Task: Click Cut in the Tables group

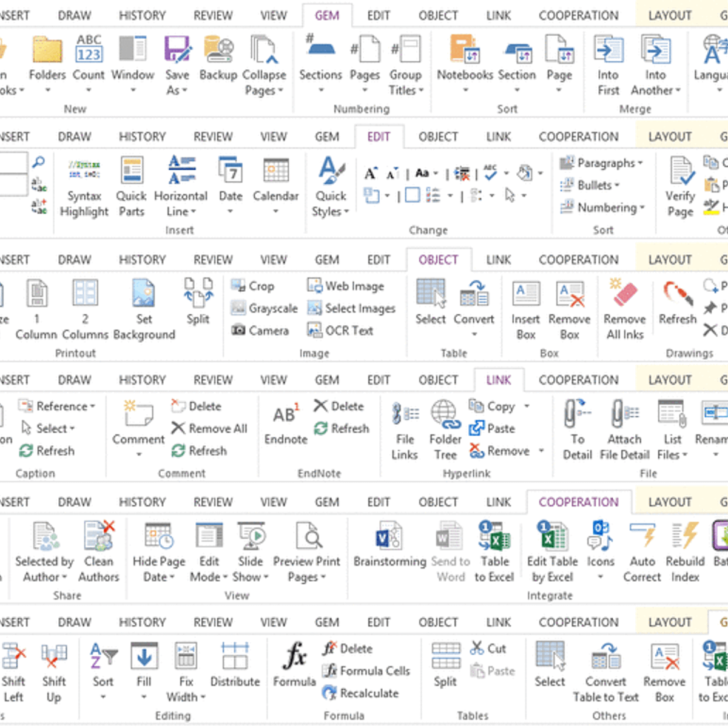Action: [488, 649]
